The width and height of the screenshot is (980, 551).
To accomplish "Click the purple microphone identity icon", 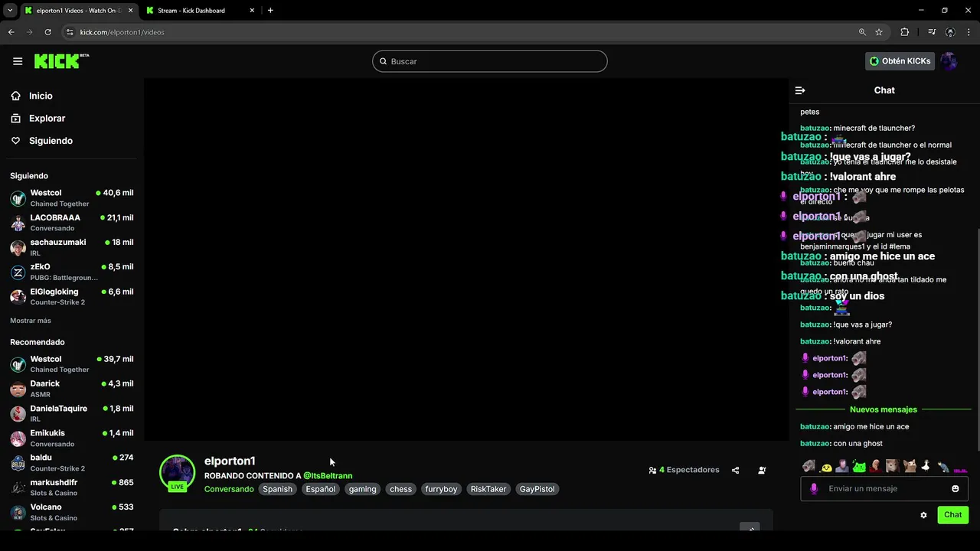I will click(x=814, y=488).
